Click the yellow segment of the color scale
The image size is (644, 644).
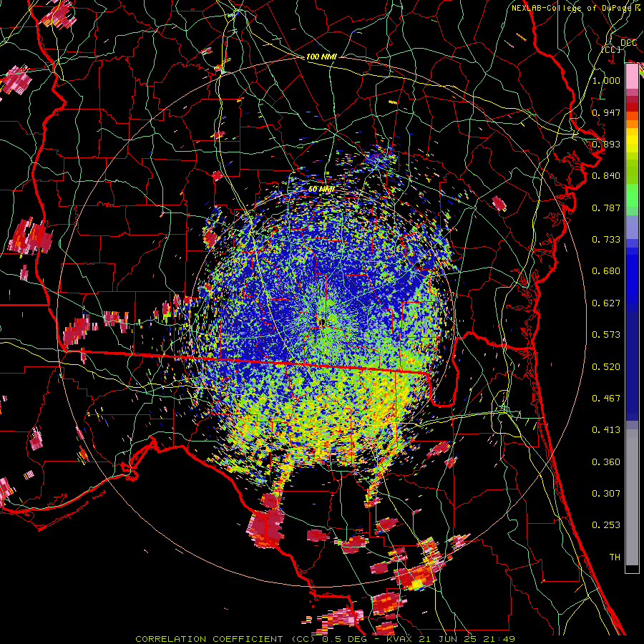pos(632,140)
